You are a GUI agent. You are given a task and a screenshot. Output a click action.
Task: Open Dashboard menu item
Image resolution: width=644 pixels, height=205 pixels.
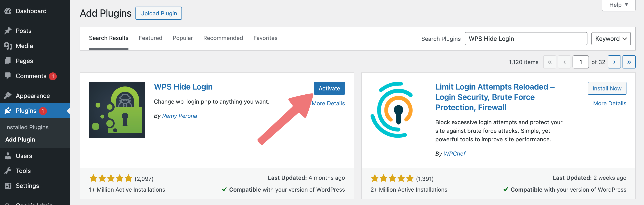coord(35,11)
